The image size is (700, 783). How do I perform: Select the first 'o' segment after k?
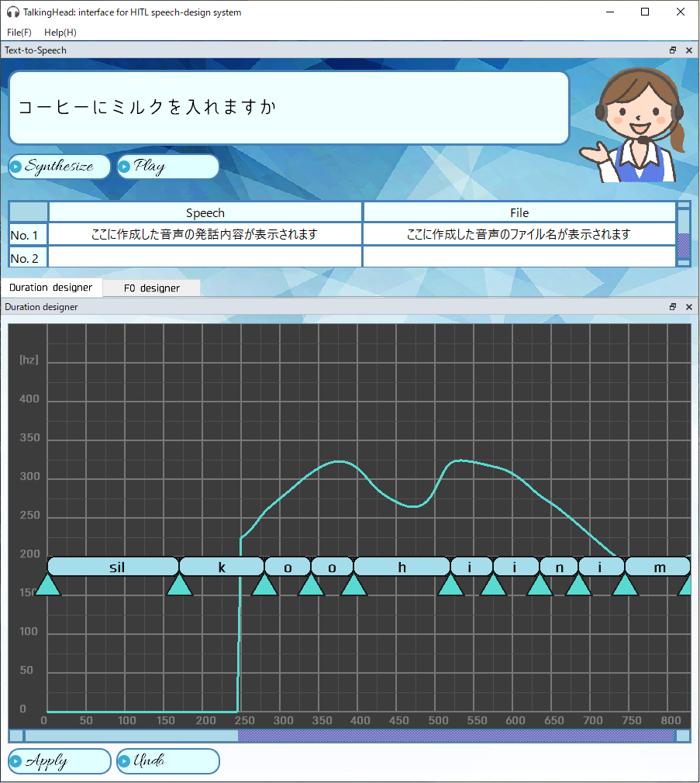288,567
